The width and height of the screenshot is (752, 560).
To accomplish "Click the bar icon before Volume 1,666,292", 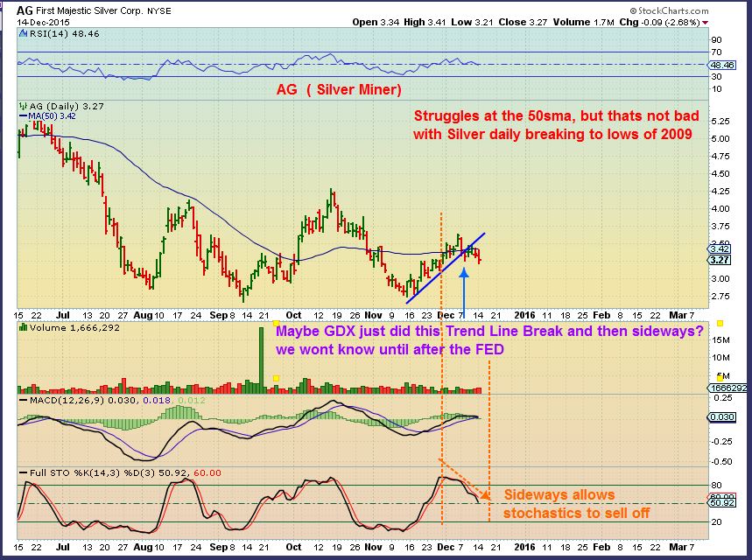I will tap(23, 327).
